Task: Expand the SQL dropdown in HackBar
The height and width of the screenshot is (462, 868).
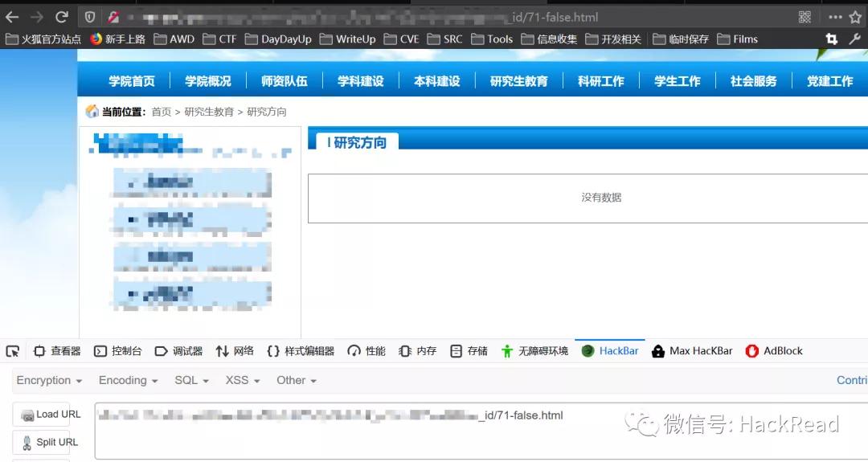Action: (191, 381)
